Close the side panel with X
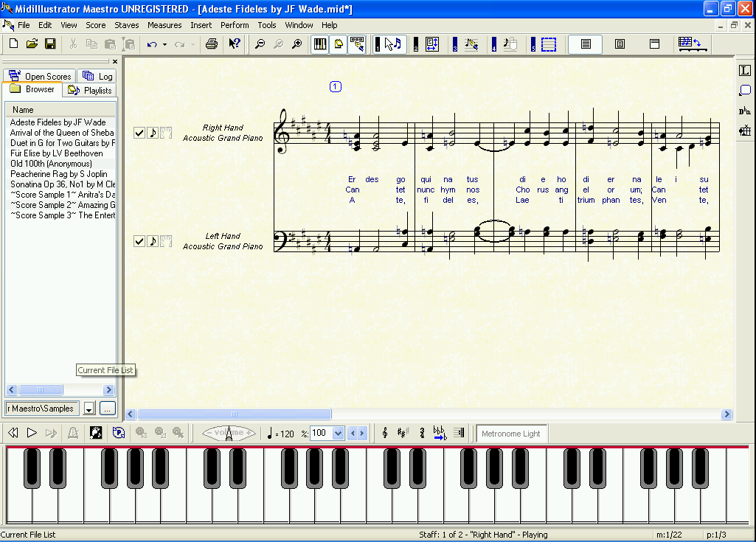 115,61
